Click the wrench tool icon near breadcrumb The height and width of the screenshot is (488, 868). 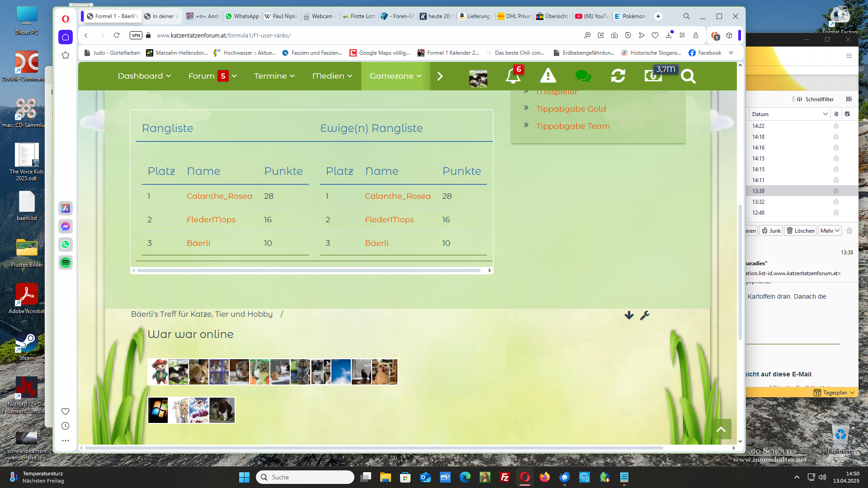(645, 315)
